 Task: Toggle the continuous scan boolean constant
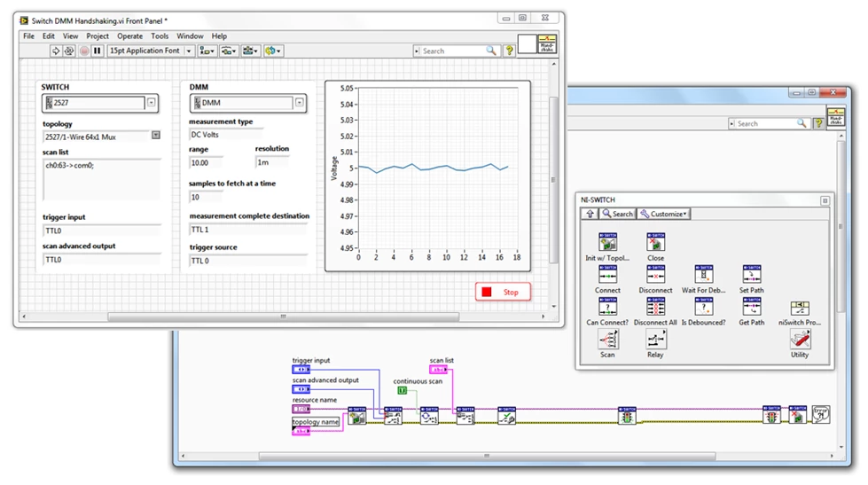[x=402, y=390]
